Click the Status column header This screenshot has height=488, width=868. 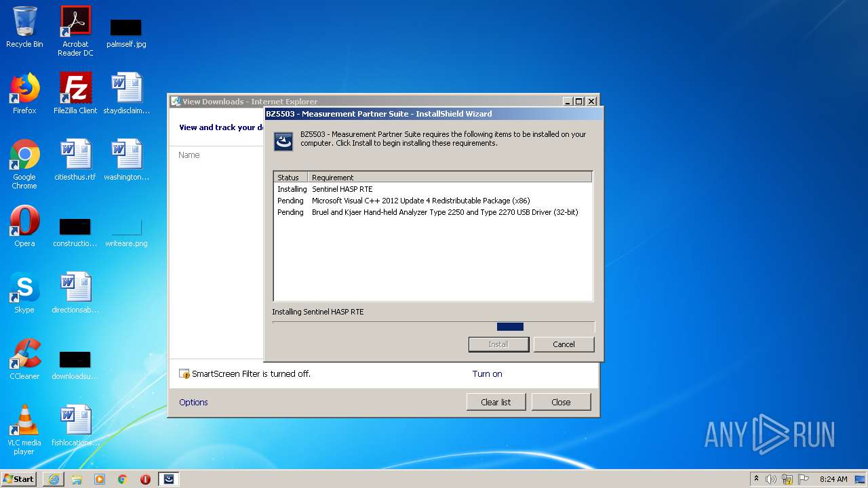[291, 178]
